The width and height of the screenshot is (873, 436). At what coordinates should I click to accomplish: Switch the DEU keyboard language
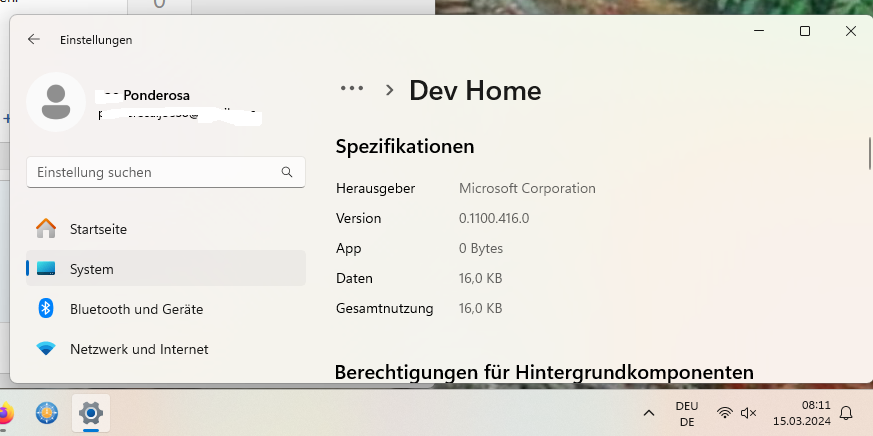(687, 413)
